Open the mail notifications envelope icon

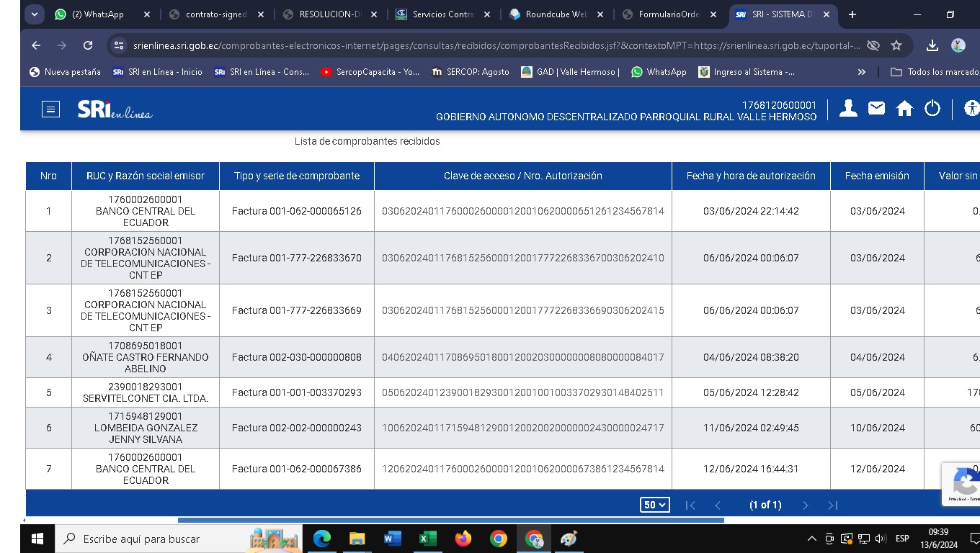[876, 109]
